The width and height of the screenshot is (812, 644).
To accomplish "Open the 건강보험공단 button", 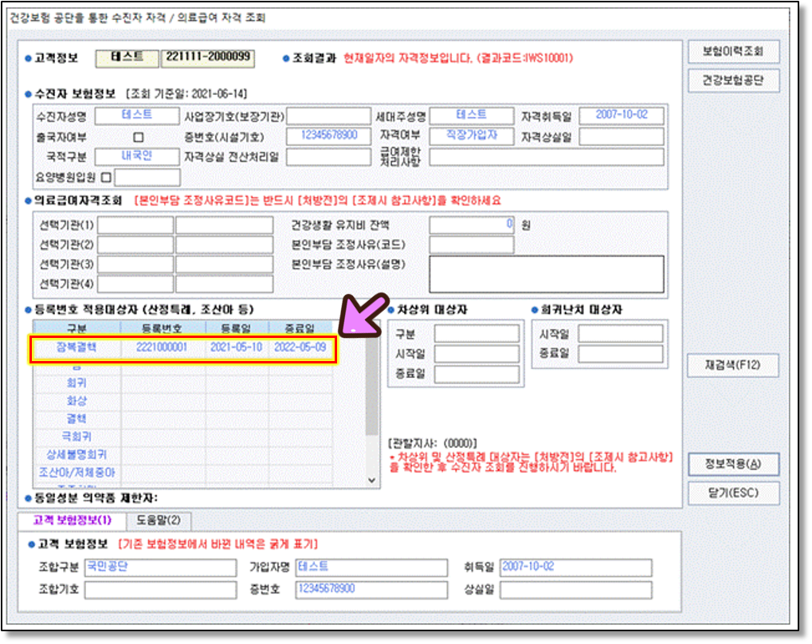I will point(733,80).
